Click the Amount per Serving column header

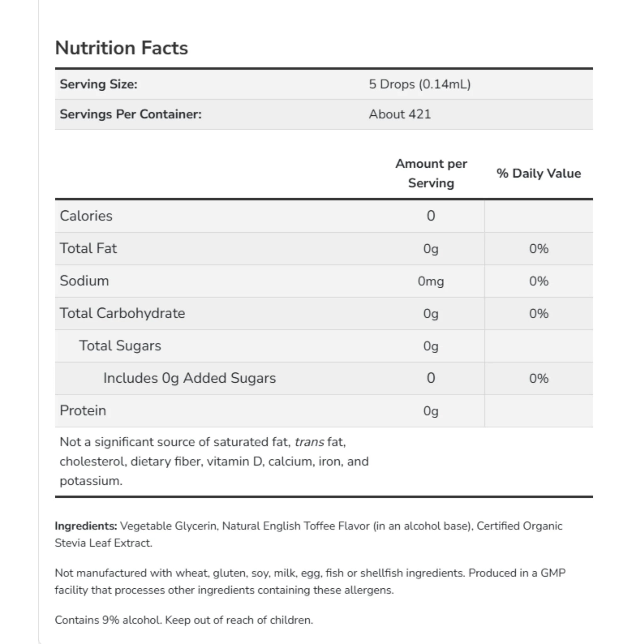(x=431, y=173)
